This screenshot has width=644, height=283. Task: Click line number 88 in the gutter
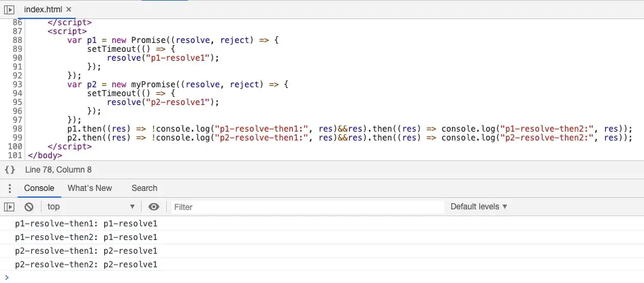(x=17, y=40)
